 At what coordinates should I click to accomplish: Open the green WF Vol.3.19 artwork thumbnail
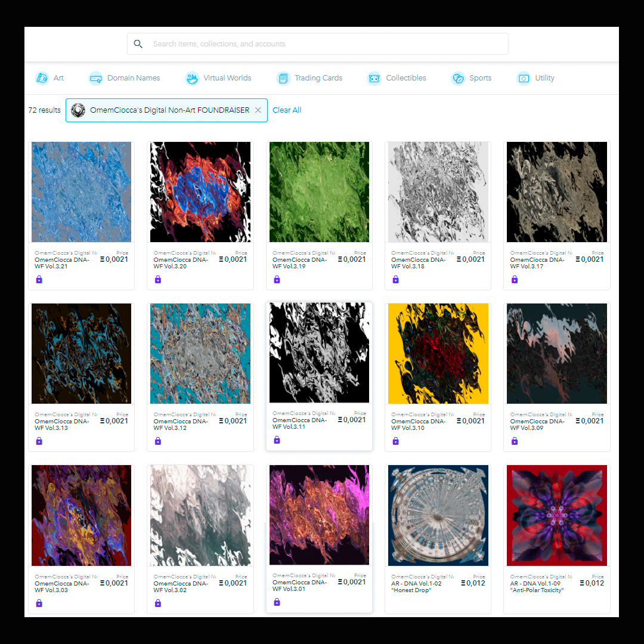[x=319, y=192]
